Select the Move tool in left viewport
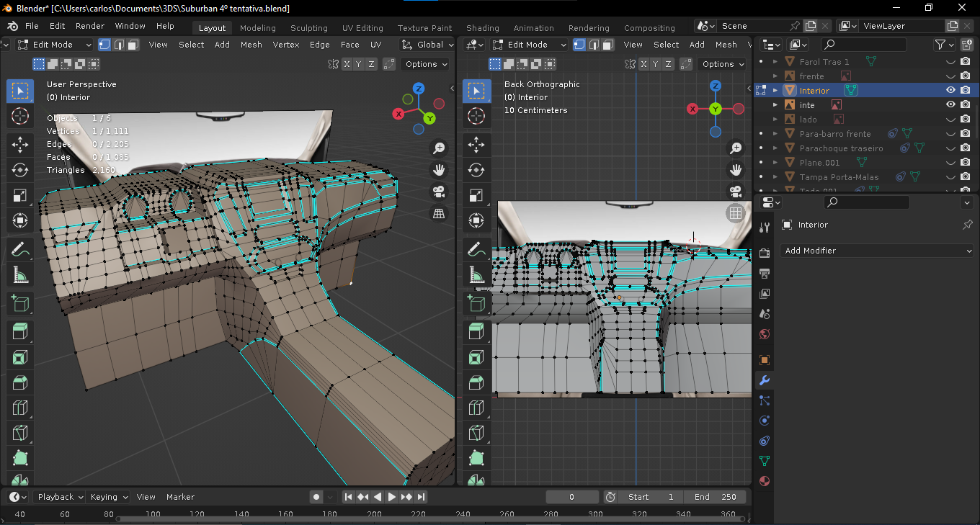Viewport: 980px width, 525px height. pyautogui.click(x=20, y=144)
